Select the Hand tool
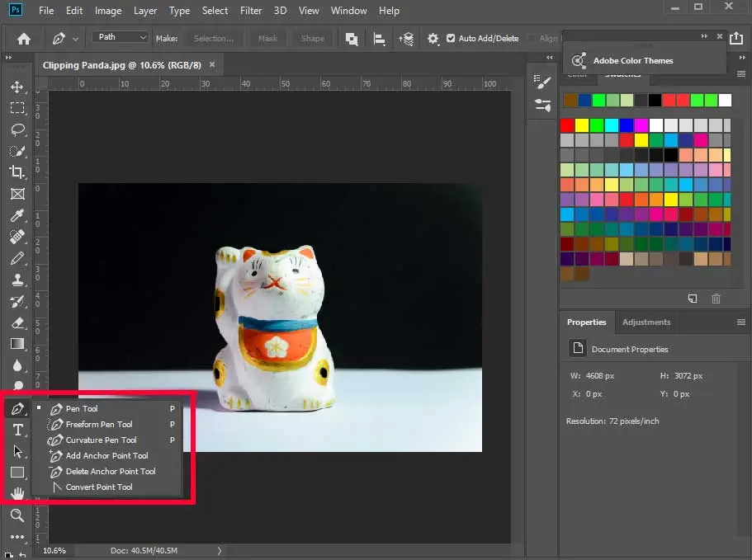Screen dimensions: 752x560 [17, 493]
